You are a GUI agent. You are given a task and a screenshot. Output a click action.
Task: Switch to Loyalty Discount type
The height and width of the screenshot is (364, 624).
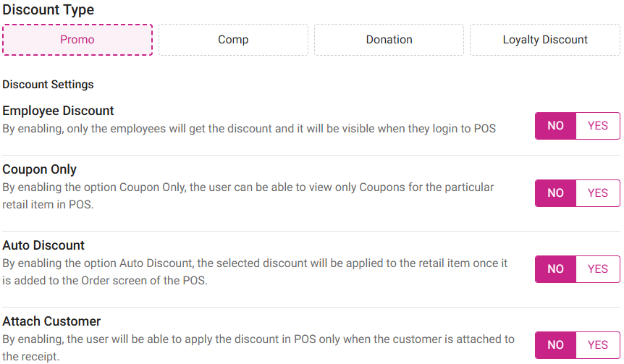pyautogui.click(x=545, y=40)
